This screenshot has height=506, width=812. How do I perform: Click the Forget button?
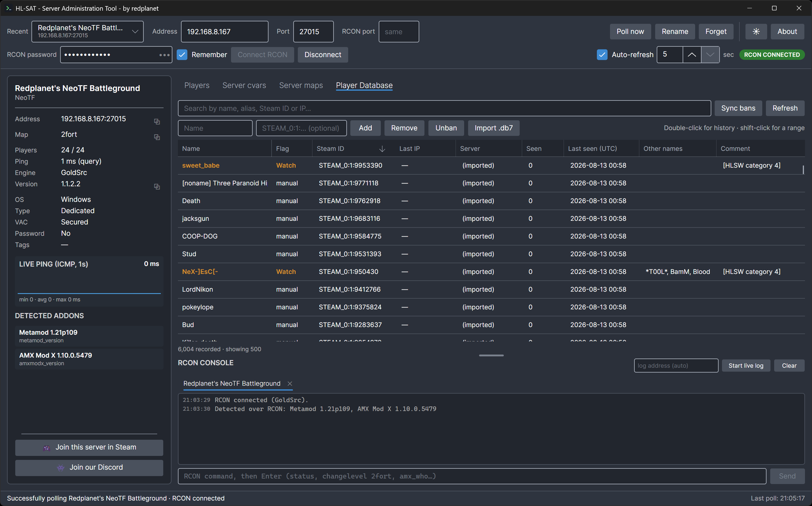[x=716, y=31]
